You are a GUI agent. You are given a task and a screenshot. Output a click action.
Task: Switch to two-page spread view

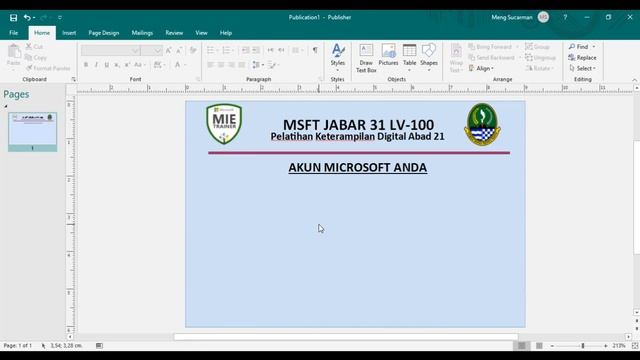pos(539,346)
